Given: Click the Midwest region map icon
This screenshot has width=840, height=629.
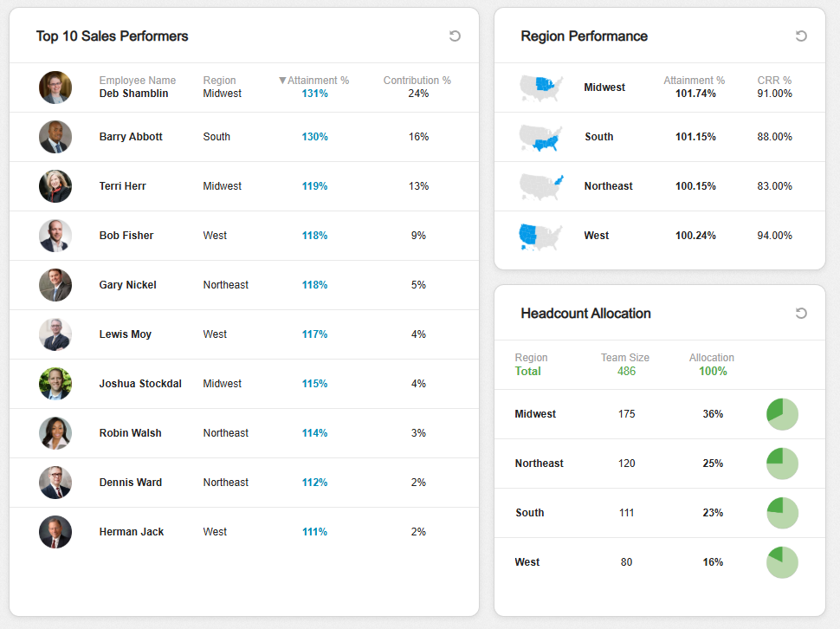Looking at the screenshot, I should tap(541, 88).
